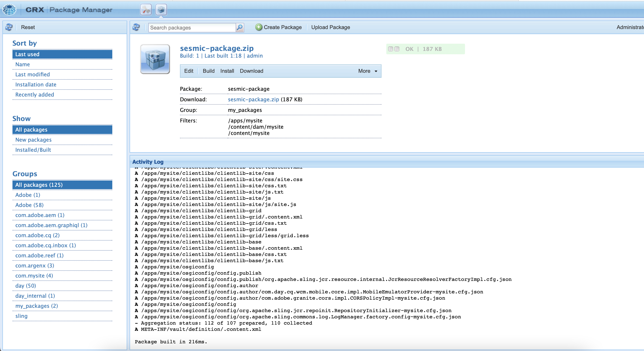The image size is (644, 351).
Task: Download sesmic-package.zip via its link
Action: click(x=253, y=99)
